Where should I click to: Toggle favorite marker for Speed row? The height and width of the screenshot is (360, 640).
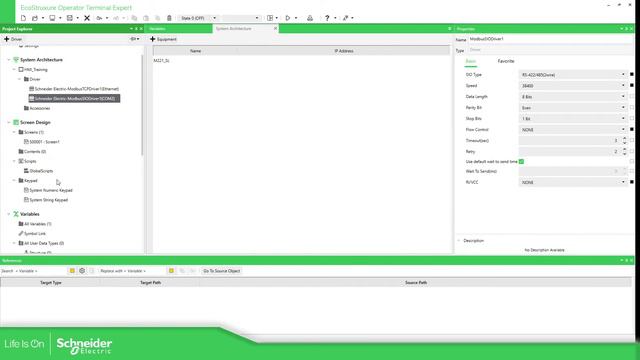coord(632,85)
